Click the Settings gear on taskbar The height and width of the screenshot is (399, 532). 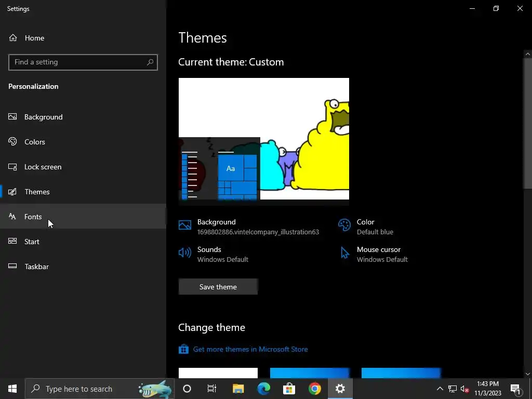point(340,389)
